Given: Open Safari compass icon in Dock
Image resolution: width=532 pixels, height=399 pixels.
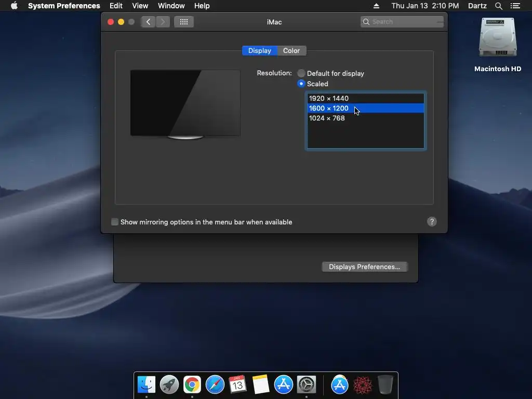Looking at the screenshot, I should pos(215,385).
